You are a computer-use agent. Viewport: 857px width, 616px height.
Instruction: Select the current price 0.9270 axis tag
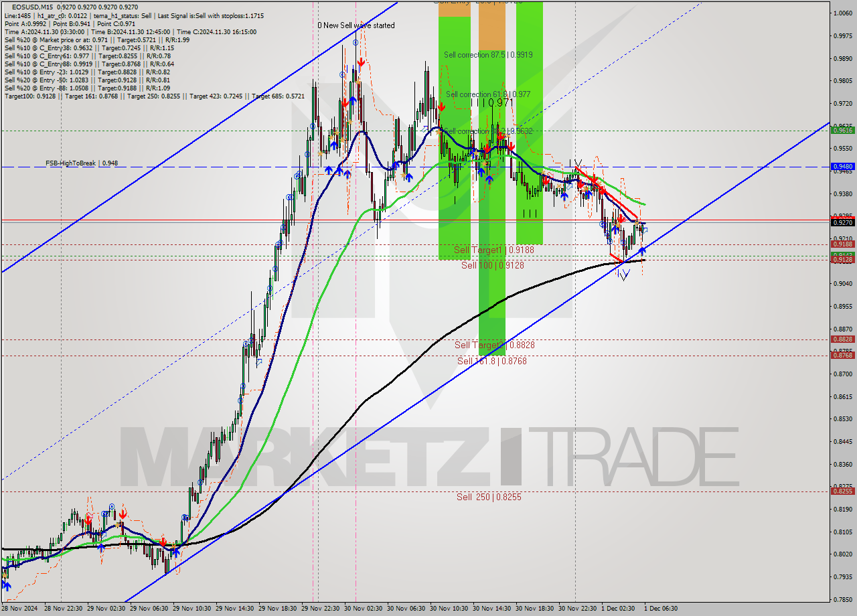pyautogui.click(x=842, y=222)
